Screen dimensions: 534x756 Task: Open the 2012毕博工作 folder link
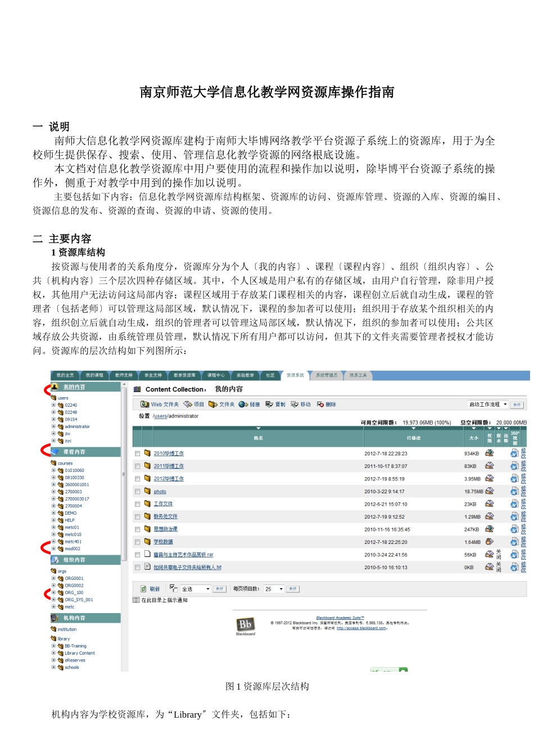click(169, 479)
